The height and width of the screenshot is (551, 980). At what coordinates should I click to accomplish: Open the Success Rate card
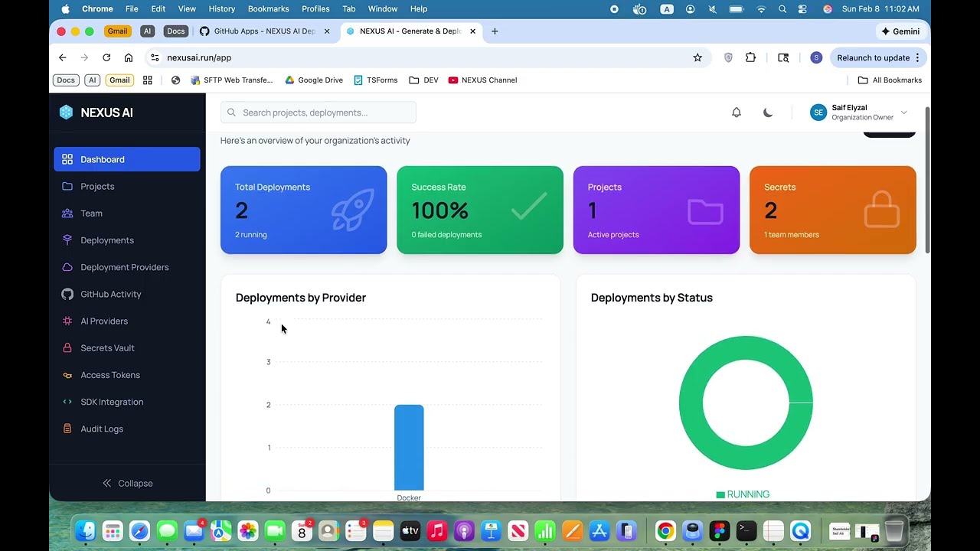[x=480, y=210]
